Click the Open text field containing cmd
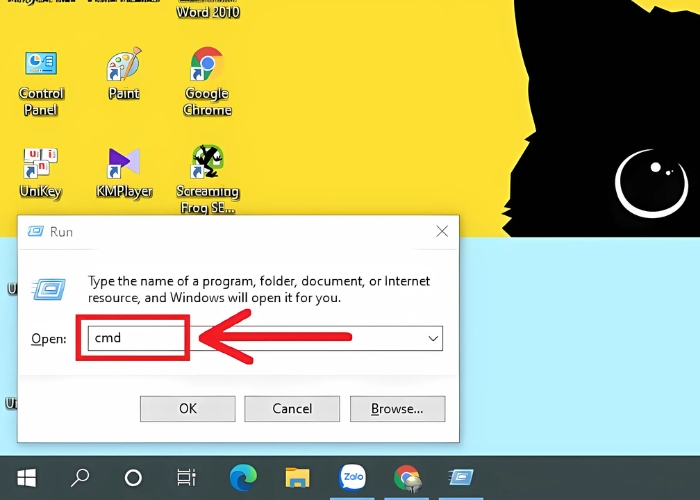The width and height of the screenshot is (700, 500). pyautogui.click(x=260, y=339)
